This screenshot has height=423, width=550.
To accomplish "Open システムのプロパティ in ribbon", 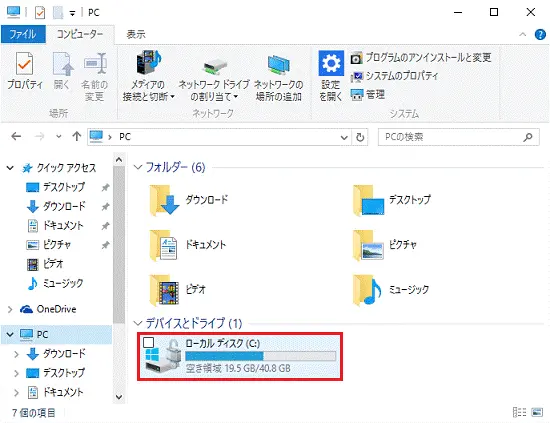I will pyautogui.click(x=394, y=76).
